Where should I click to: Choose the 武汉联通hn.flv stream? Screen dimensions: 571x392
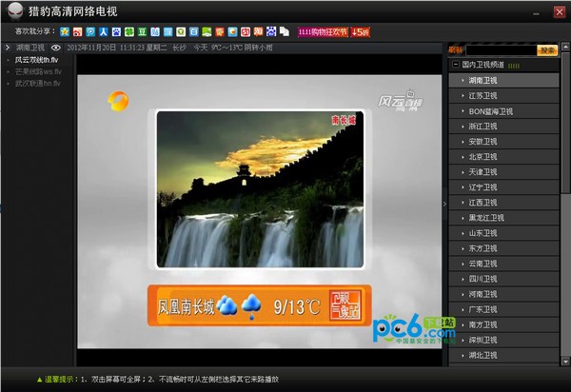point(38,83)
